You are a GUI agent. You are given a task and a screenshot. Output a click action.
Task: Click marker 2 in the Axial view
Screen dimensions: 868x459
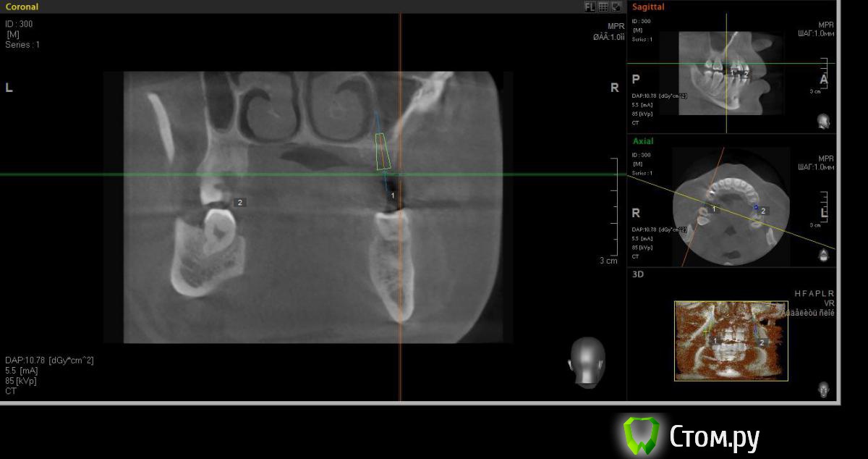click(x=763, y=211)
